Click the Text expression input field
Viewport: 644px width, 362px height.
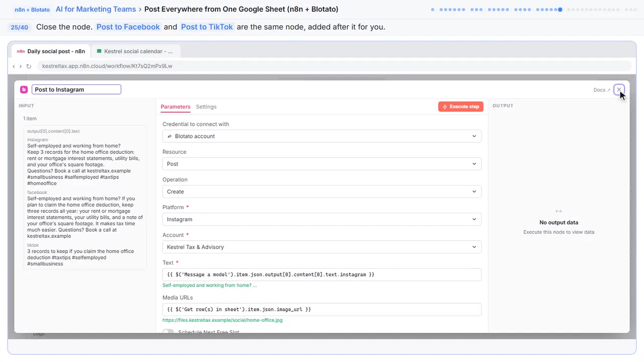(322, 275)
